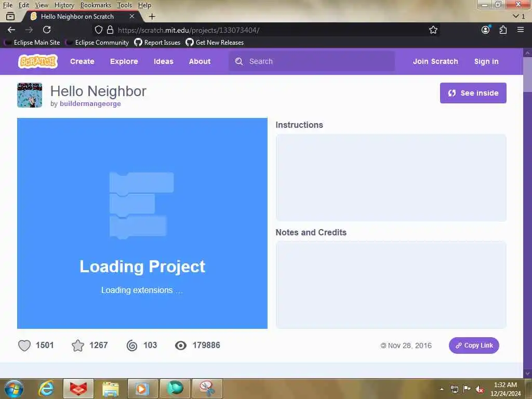Image resolution: width=532 pixels, height=399 pixels.
Task: Open the Firefox hamburger application menu
Action: (x=521, y=30)
